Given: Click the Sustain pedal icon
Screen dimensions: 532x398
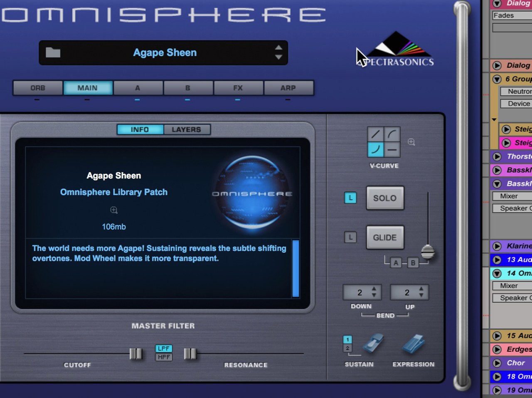Looking at the screenshot, I should coord(373,344).
